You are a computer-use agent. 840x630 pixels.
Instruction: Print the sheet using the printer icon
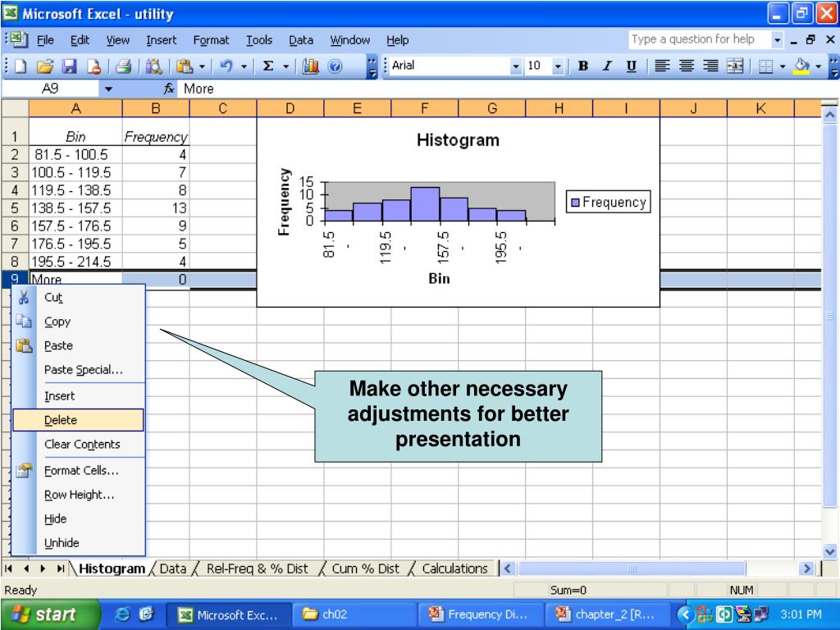pyautogui.click(x=123, y=66)
